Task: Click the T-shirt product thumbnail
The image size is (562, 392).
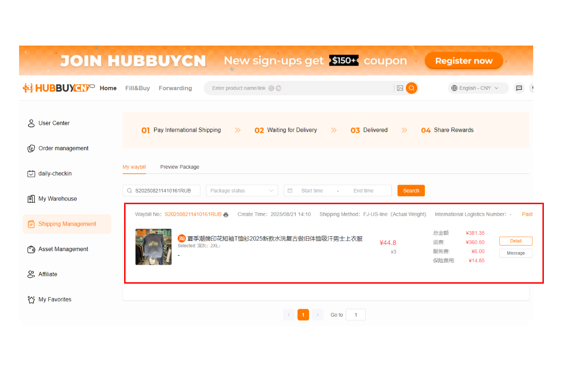Action: coord(153,247)
